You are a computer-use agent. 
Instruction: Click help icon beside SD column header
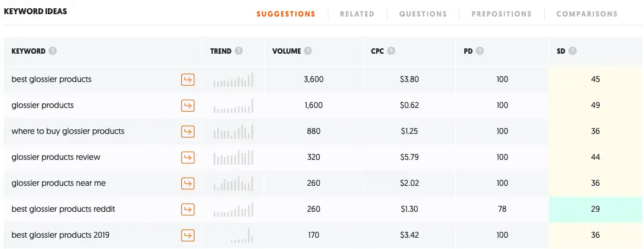point(573,51)
